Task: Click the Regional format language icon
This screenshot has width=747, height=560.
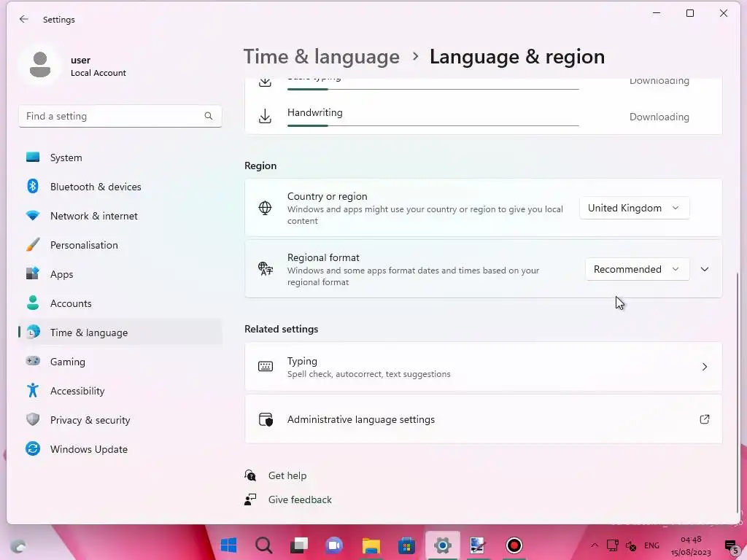Action: pos(266,268)
